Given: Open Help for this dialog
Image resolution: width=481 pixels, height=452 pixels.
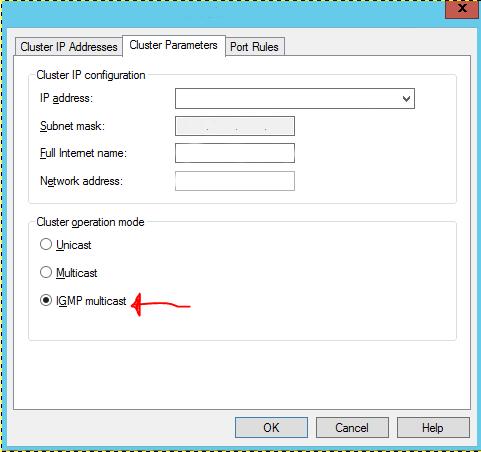Looking at the screenshot, I should click(433, 428).
